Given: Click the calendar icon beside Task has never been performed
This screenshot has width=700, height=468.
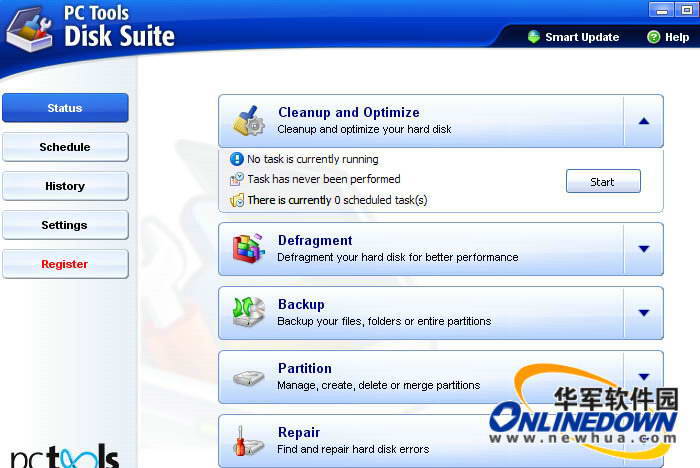Looking at the screenshot, I should [236, 180].
